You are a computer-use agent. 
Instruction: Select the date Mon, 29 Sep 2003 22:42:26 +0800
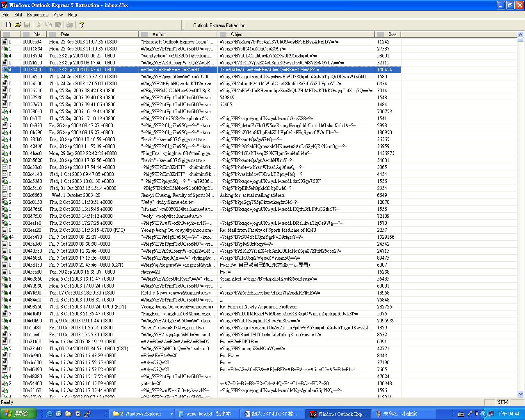pos(83,153)
